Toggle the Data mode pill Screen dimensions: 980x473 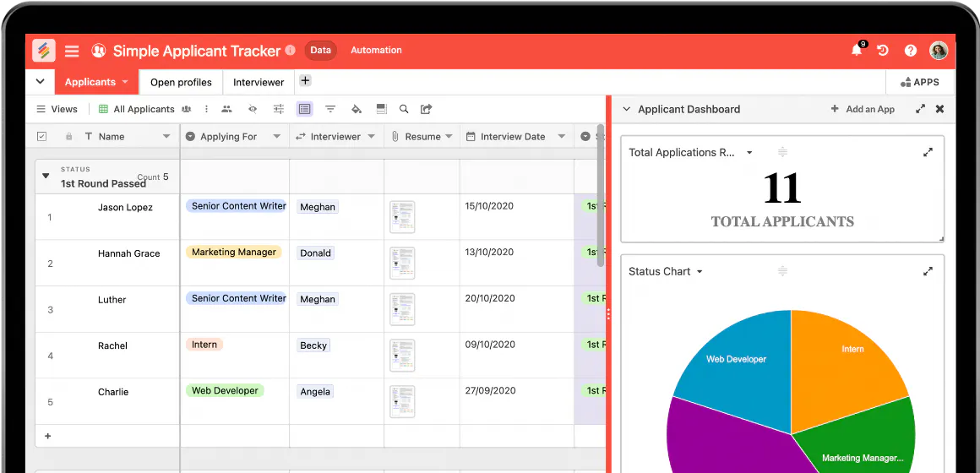tap(321, 51)
